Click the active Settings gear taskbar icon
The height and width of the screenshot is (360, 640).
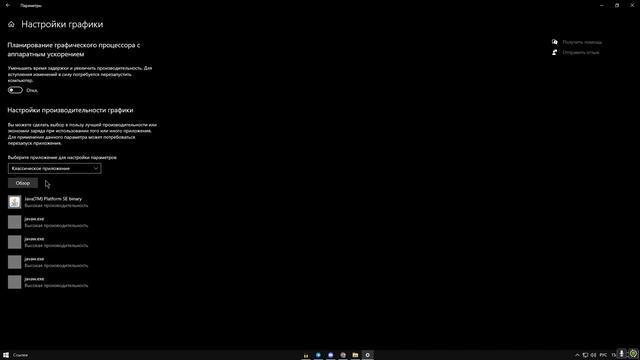point(367,355)
